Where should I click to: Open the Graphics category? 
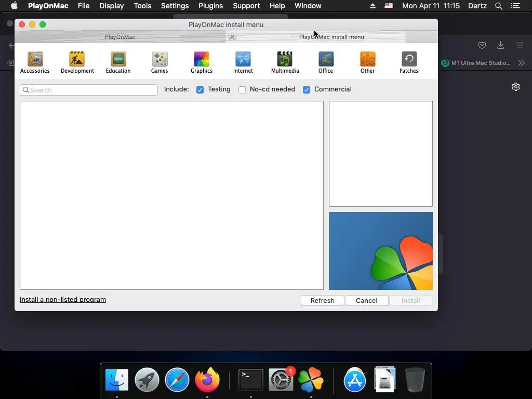click(201, 62)
